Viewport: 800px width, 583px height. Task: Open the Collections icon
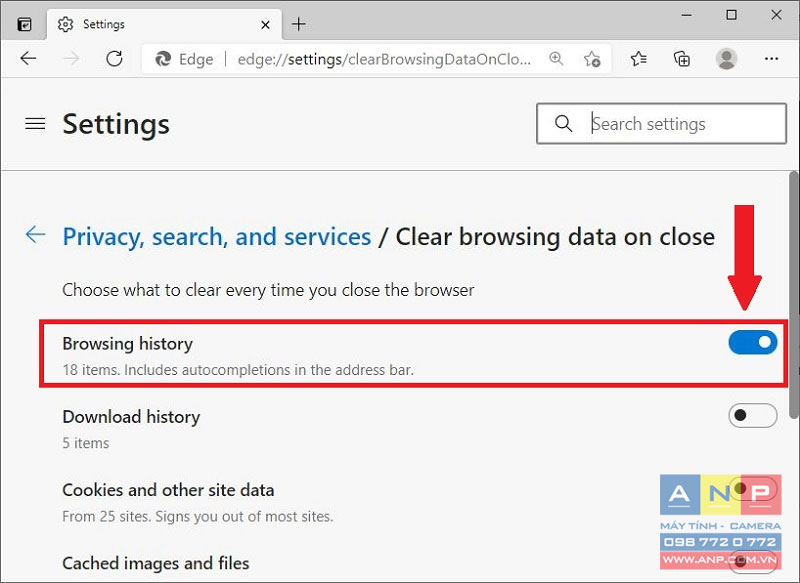[682, 59]
